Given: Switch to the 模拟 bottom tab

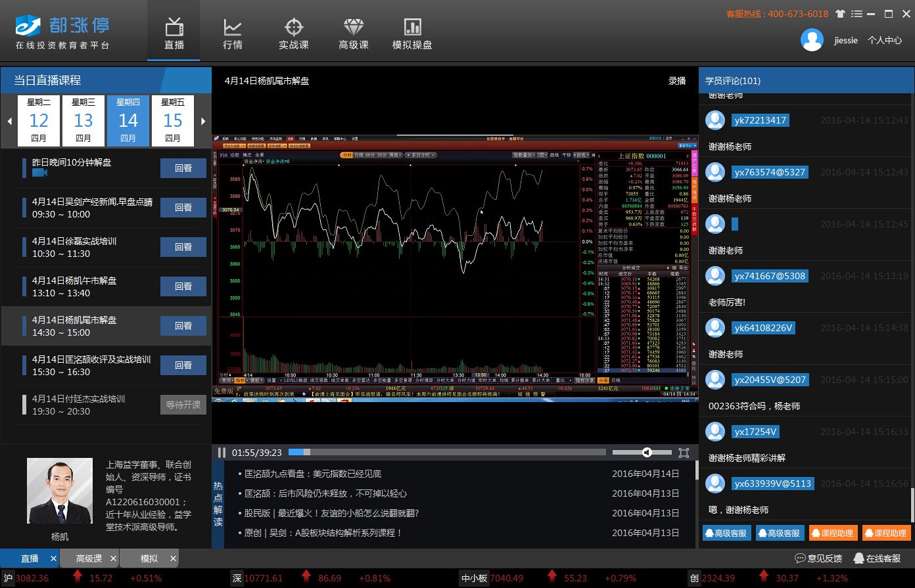Looking at the screenshot, I should click(149, 558).
